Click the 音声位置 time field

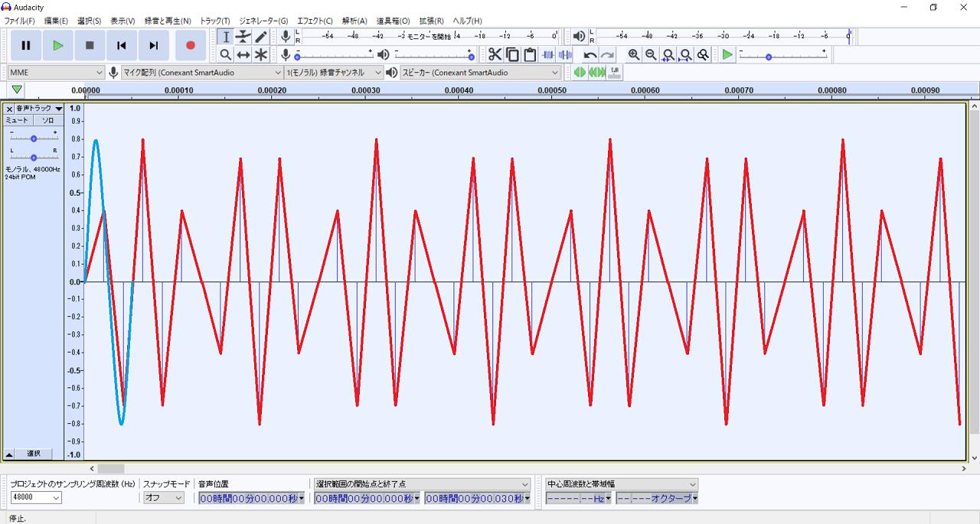point(251,498)
